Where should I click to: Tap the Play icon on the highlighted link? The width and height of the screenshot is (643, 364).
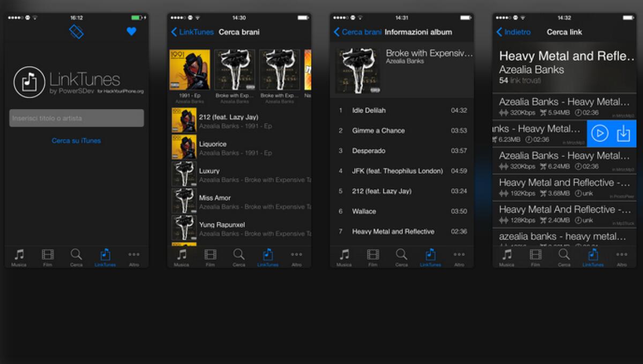[x=600, y=133]
